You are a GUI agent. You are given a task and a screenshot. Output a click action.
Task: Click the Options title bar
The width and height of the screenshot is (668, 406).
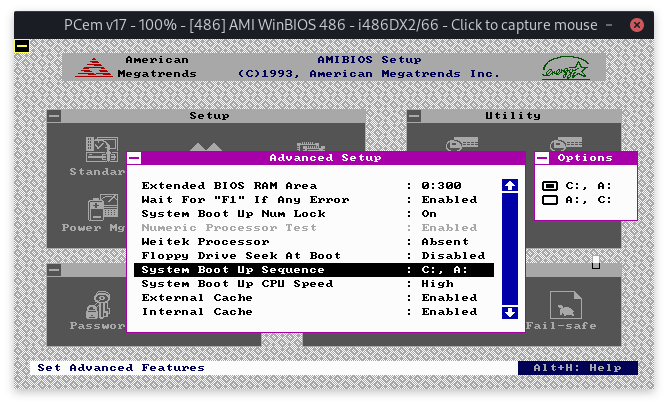pos(586,158)
